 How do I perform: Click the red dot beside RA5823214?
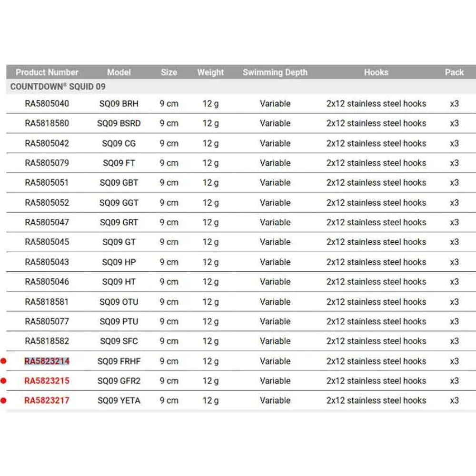pyautogui.click(x=3, y=361)
